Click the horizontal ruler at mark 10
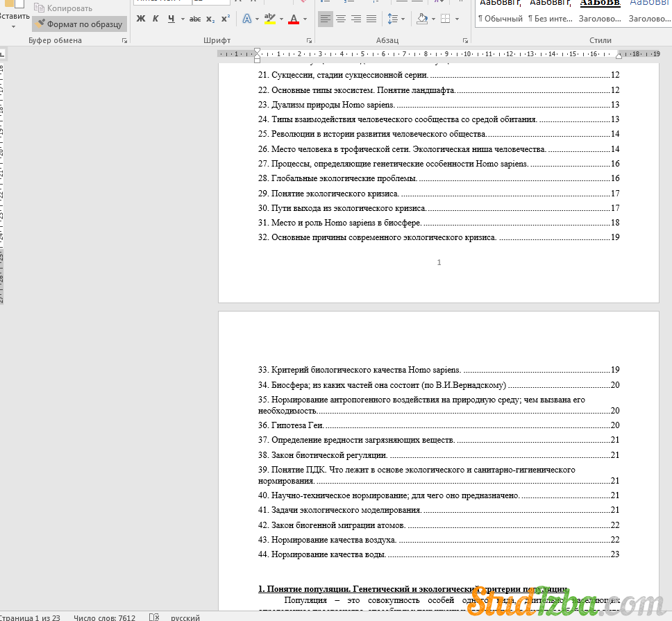This screenshot has width=672, height=621. pos(467,54)
